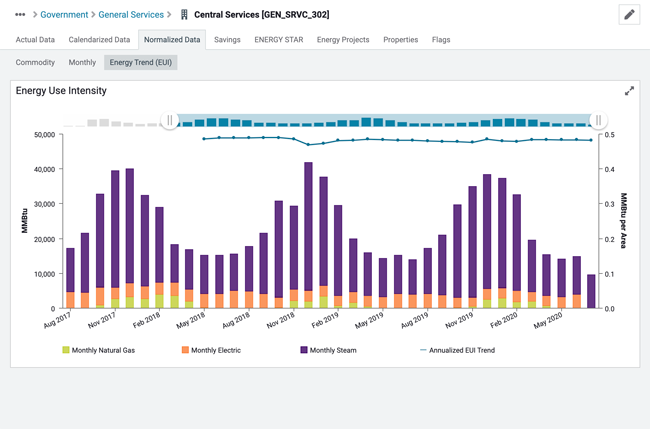The width and height of the screenshot is (650, 429).
Task: Select the Monthly sub-tab
Action: [x=82, y=62]
